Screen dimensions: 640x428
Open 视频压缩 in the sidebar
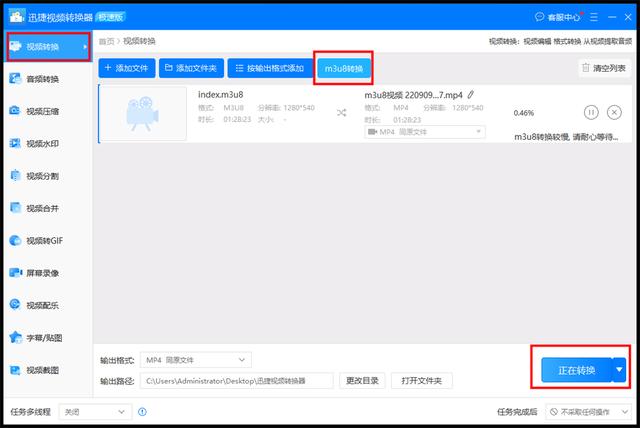(42, 111)
